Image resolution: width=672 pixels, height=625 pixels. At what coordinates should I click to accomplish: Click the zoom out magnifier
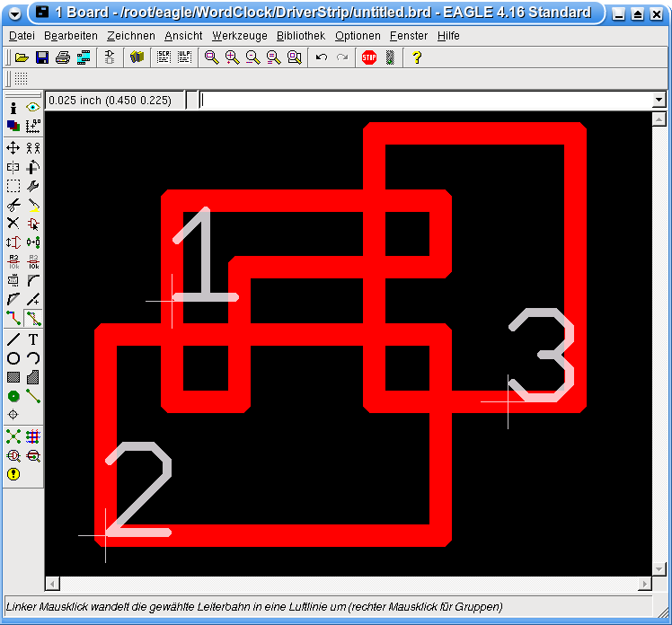(252, 57)
